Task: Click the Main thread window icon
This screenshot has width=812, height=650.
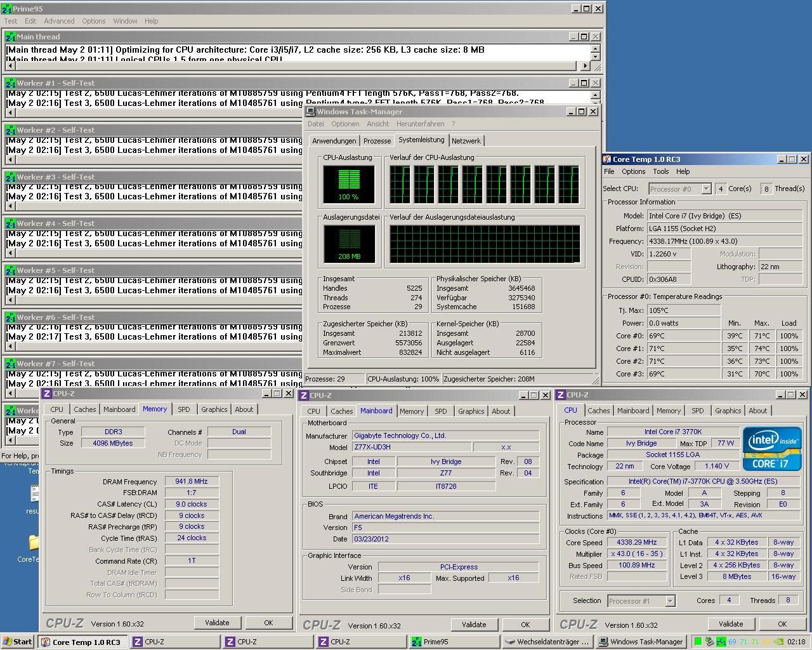Action: point(11,37)
